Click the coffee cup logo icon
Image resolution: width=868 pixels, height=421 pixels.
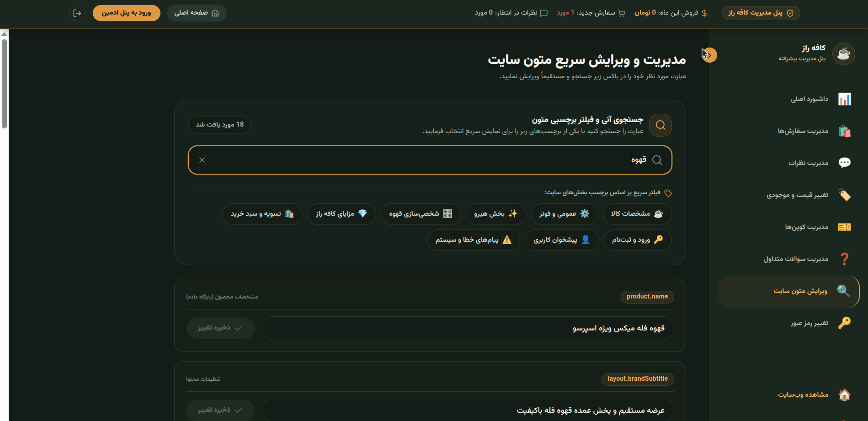[x=843, y=54]
